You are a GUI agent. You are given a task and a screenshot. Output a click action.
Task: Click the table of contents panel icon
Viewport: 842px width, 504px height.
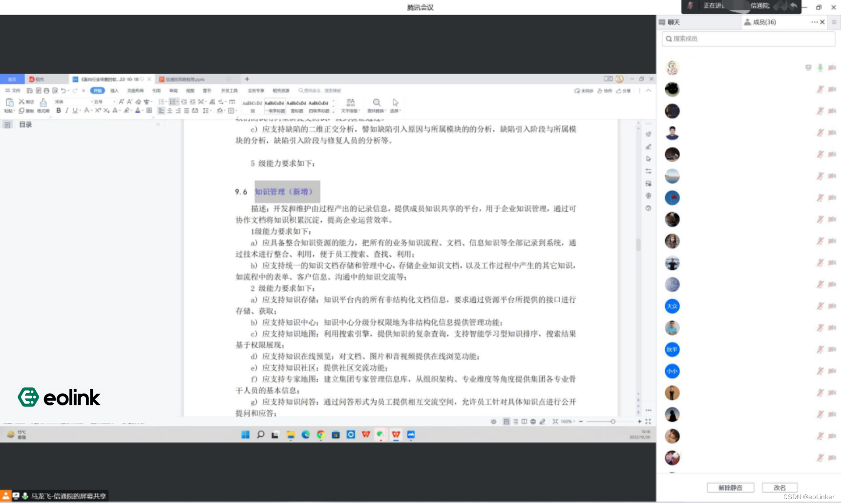click(7, 125)
